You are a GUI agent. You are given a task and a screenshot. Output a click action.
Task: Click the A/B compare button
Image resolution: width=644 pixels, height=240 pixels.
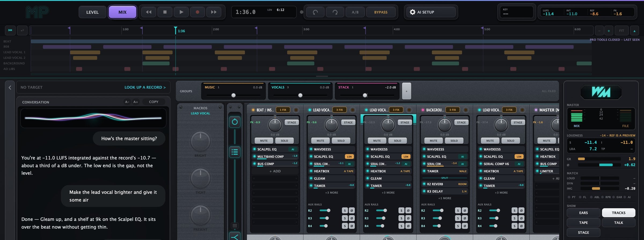coord(355,12)
